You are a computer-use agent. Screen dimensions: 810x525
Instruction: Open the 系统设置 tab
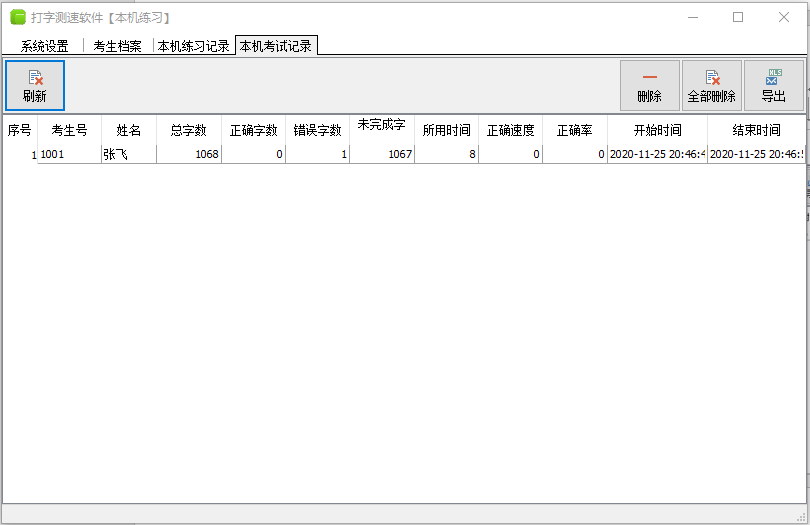tap(45, 46)
